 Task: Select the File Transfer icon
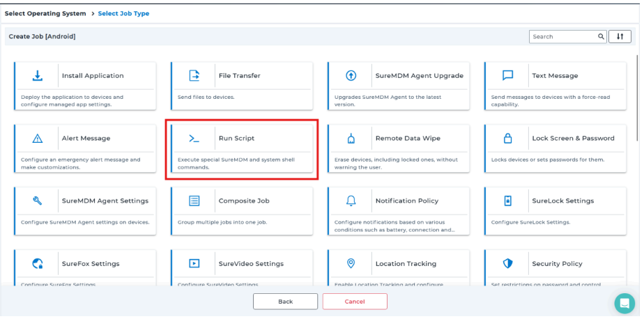point(194,76)
